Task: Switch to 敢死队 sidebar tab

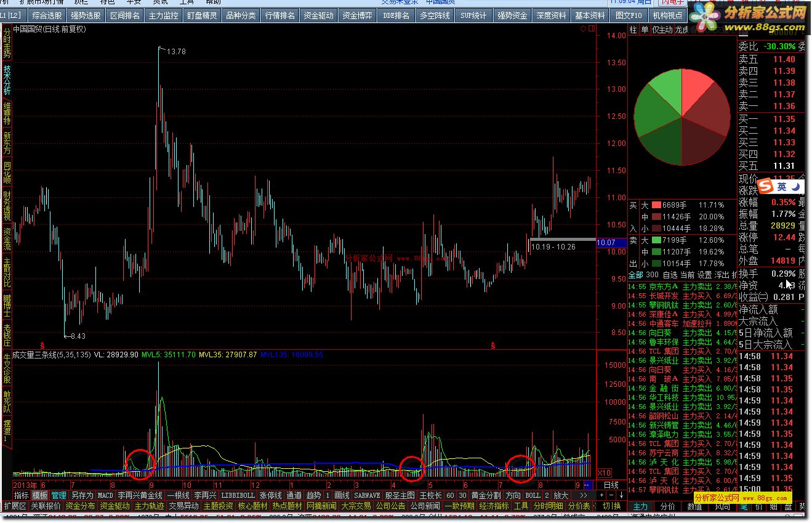Action: click(7, 401)
